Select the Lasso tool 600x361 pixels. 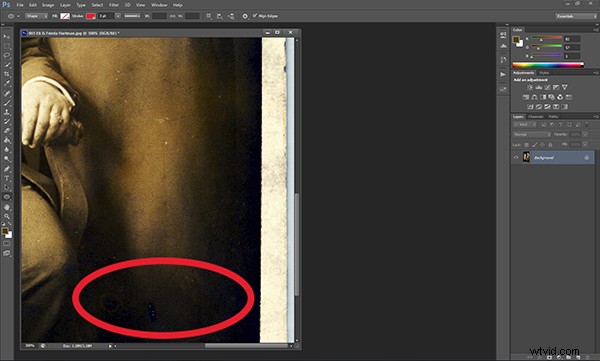[7, 56]
